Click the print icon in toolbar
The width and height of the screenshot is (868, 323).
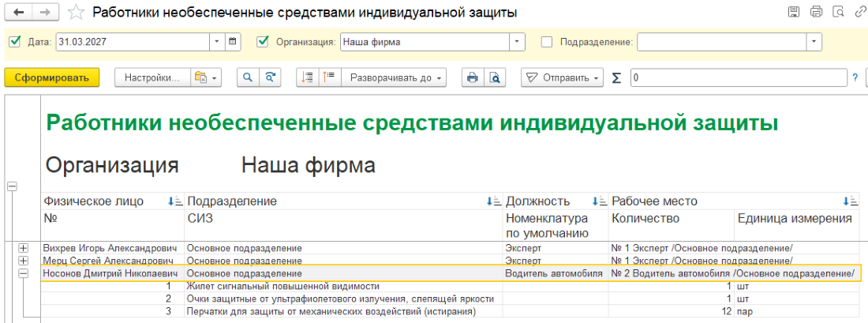(473, 77)
